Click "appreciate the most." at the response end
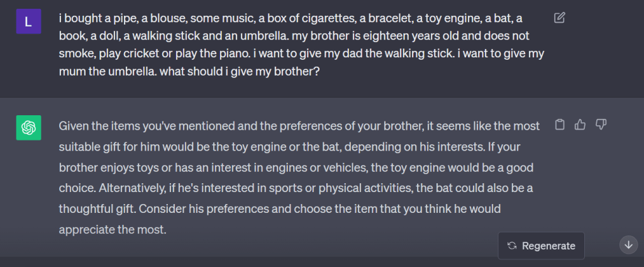 click(113, 229)
